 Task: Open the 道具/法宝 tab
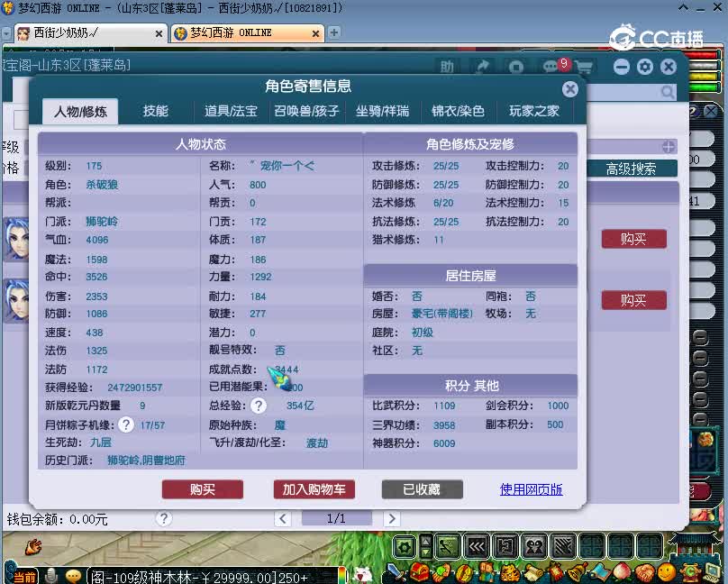(x=231, y=111)
